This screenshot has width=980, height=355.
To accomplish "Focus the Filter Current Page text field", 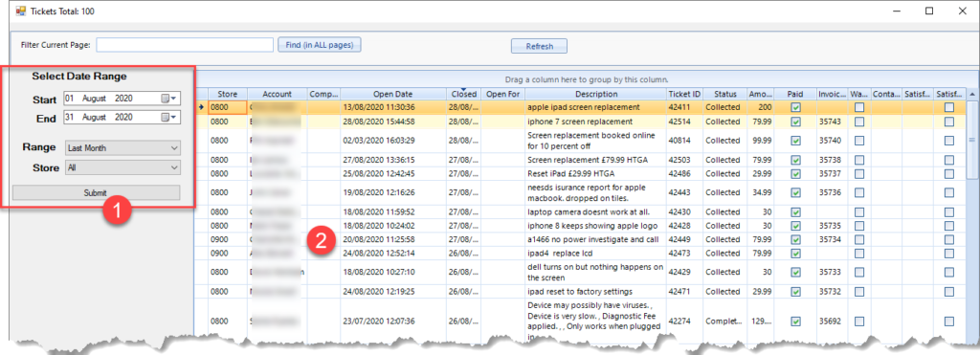I will pos(185,45).
